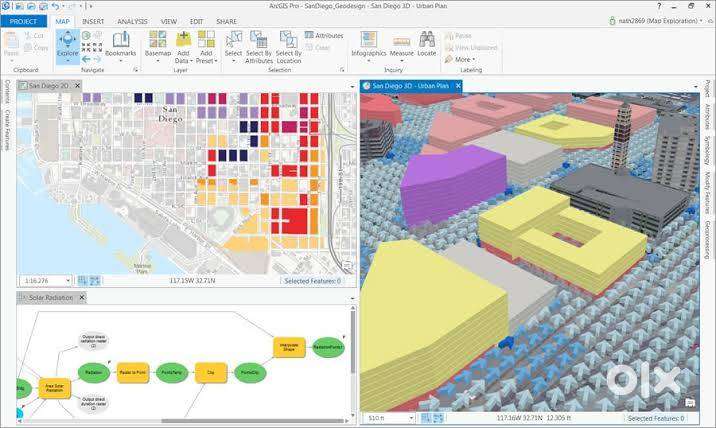Image resolution: width=716 pixels, height=428 pixels.
Task: Click the Paste clipboard button
Action: pos(11,46)
